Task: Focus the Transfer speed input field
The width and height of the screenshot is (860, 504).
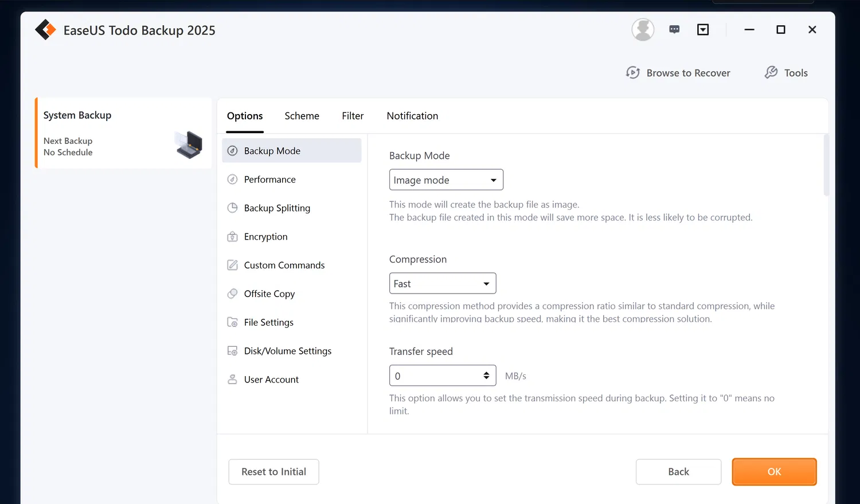Action: point(436,376)
